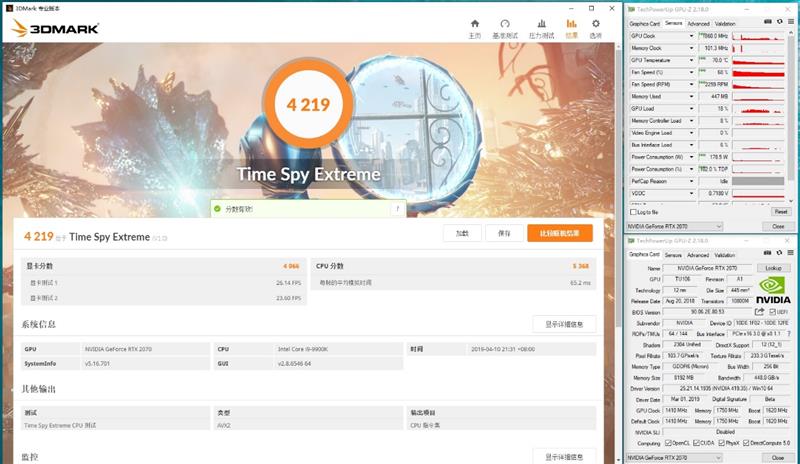Select the Results icon in 3DMark navigation
The image size is (800, 464).
click(572, 24)
